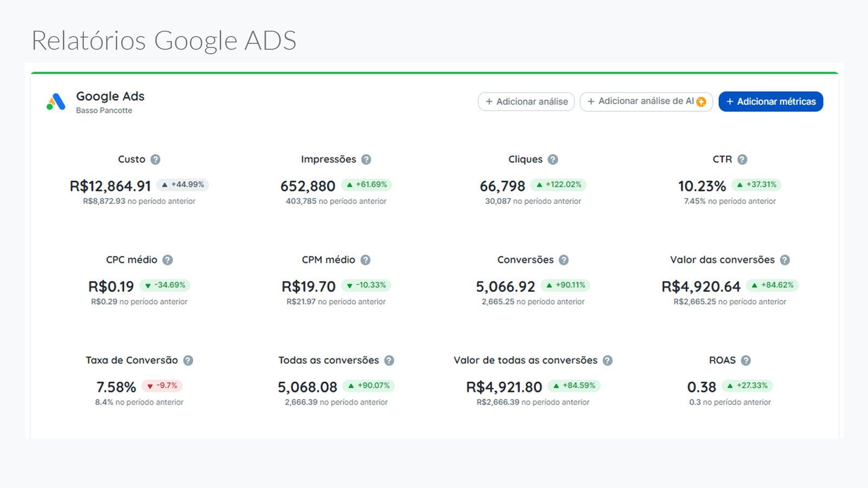Open the Conversões help icon

[x=564, y=260]
